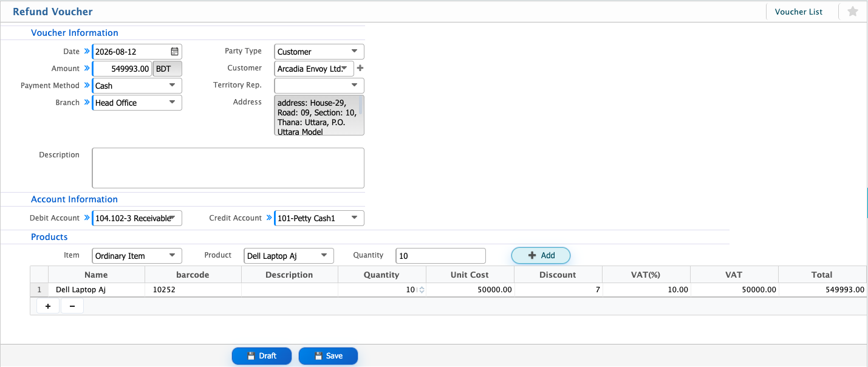Screen dimensions: 868x367
Task: Click Description column header in products table
Action: coord(289,275)
